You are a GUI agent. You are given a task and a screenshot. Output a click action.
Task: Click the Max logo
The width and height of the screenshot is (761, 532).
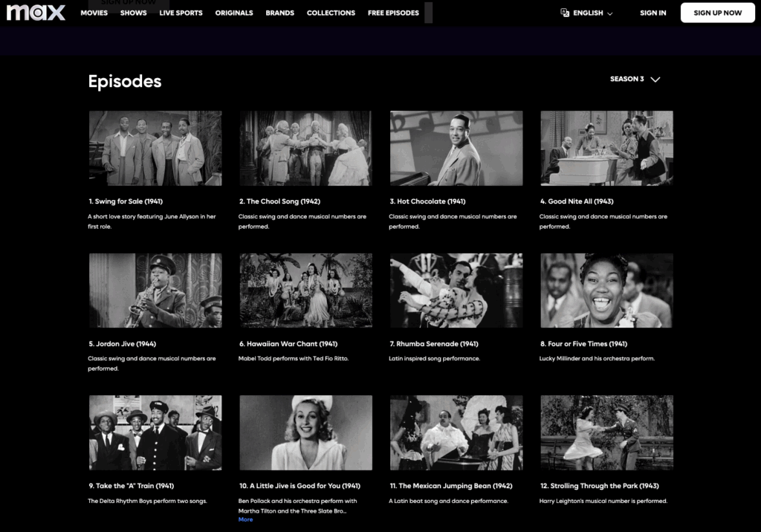click(x=36, y=13)
